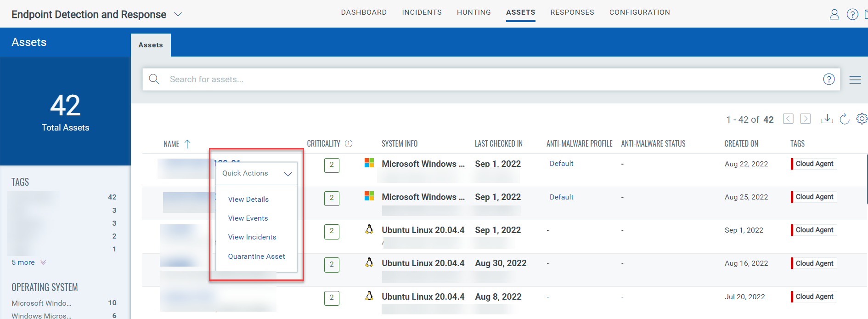Image resolution: width=868 pixels, height=319 pixels.
Task: Select the Assets sub-tab
Action: pyautogui.click(x=151, y=45)
